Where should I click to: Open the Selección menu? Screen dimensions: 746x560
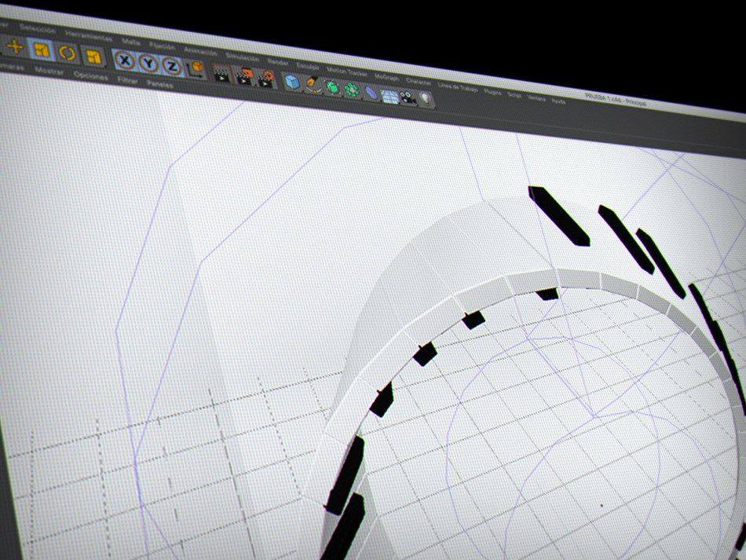pyautogui.click(x=38, y=28)
